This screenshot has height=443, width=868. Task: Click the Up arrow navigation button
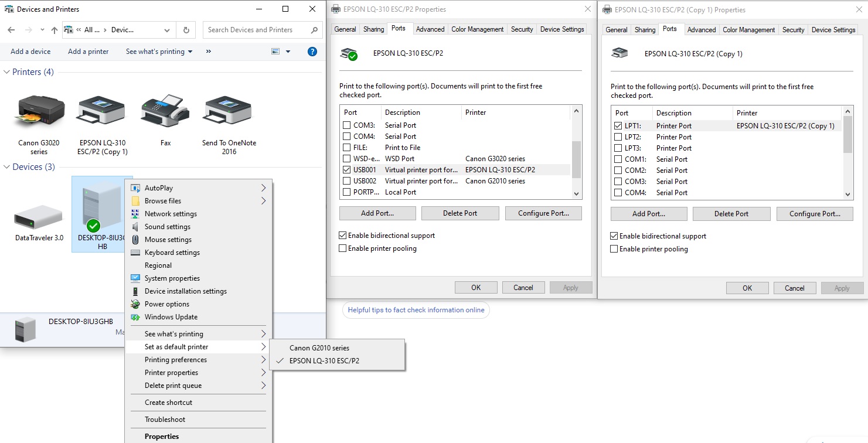pyautogui.click(x=55, y=30)
